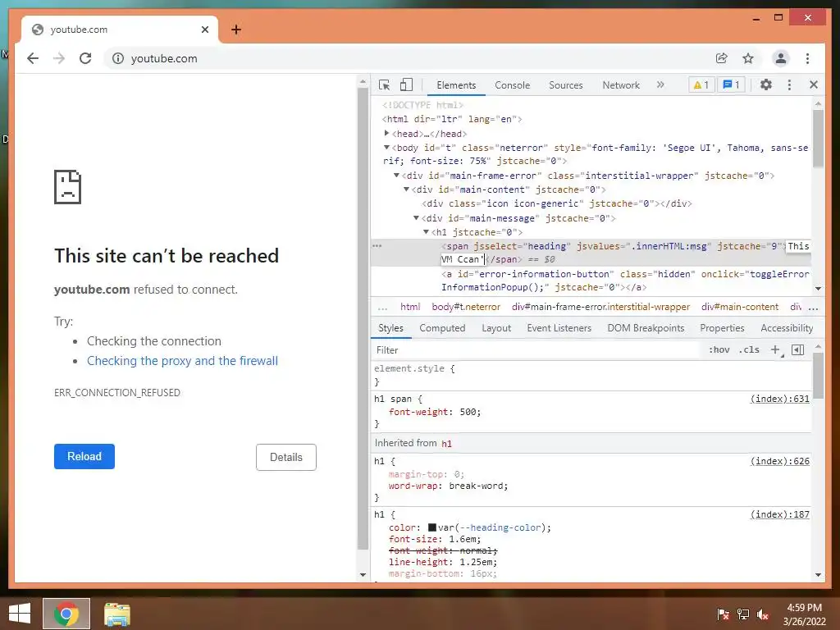Image resolution: width=840 pixels, height=630 pixels.
Task: Open the Chrome three-dot menu
Action: (x=807, y=58)
